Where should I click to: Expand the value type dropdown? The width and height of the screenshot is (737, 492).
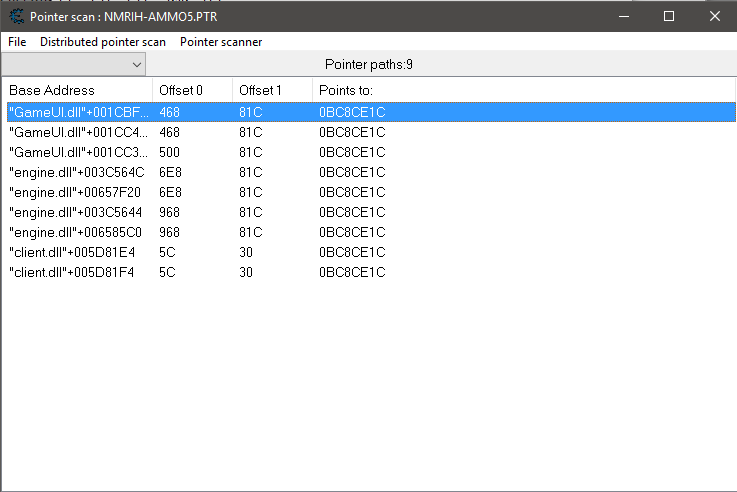[137, 64]
